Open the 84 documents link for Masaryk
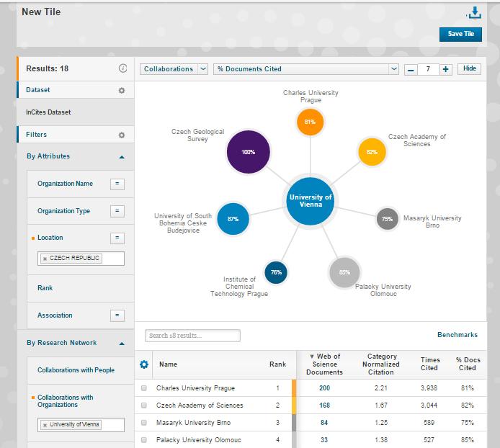Image resolution: width=500 pixels, height=448 pixels. [324, 423]
